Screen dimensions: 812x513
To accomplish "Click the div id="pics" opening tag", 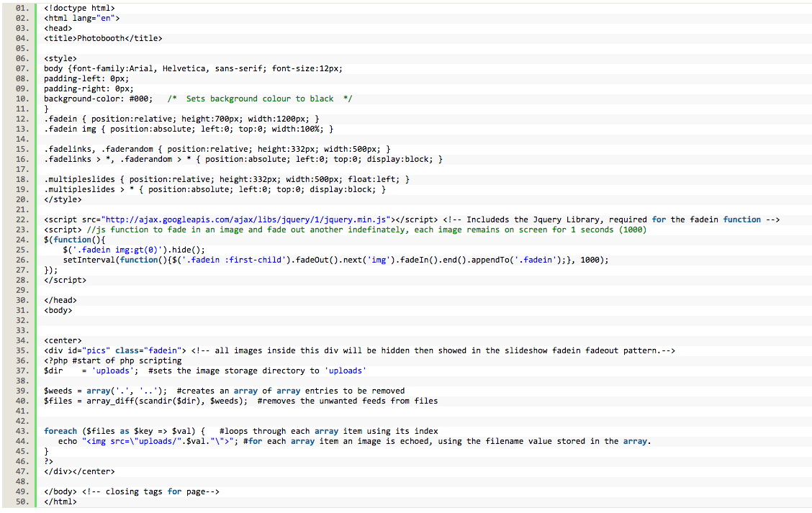I will (x=115, y=350).
